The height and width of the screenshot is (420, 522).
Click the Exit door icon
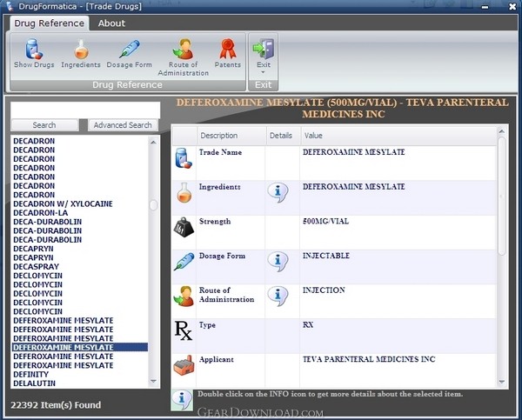click(264, 50)
